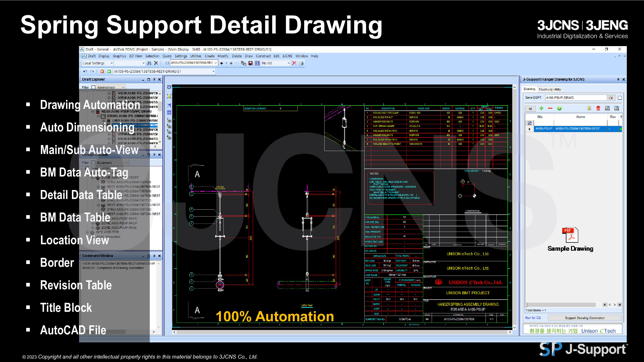This screenshot has width=644, height=362.
Task: Pin the Command Window panel
Action: coord(154,256)
